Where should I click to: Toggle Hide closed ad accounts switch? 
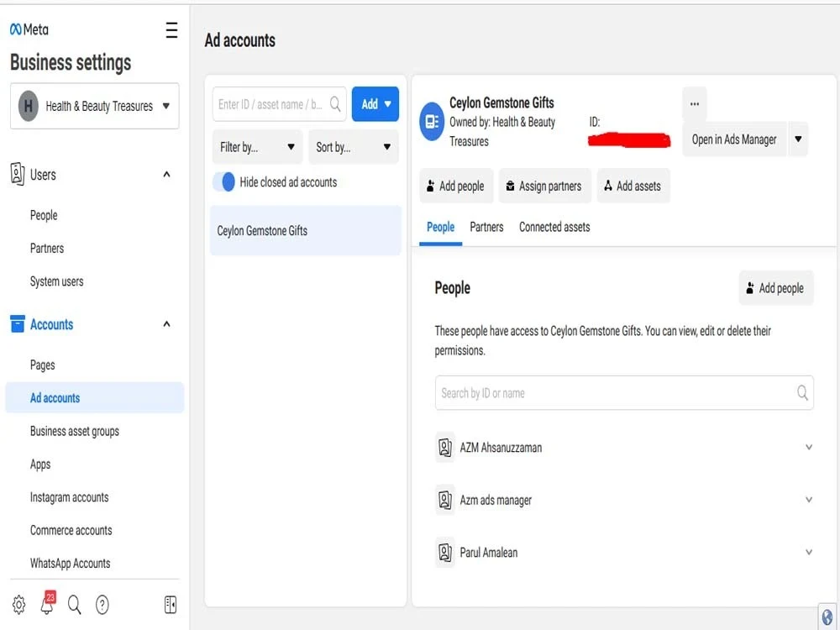pos(224,182)
